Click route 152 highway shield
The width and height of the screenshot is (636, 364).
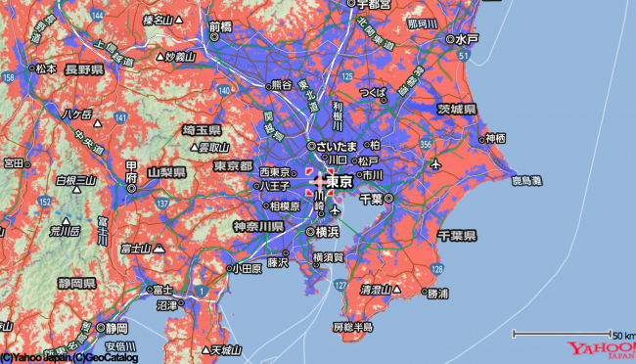point(45,202)
